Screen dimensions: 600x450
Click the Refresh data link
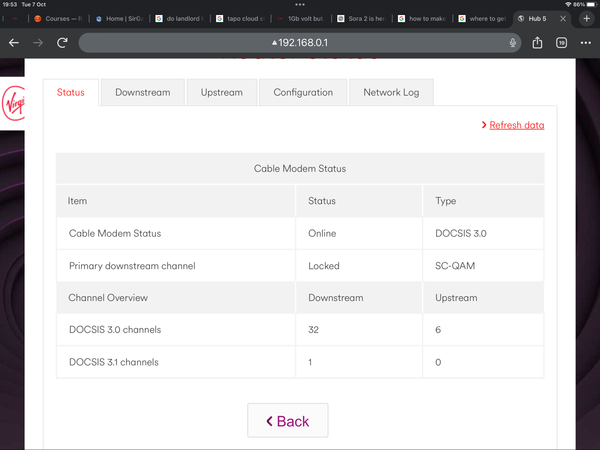click(x=516, y=125)
